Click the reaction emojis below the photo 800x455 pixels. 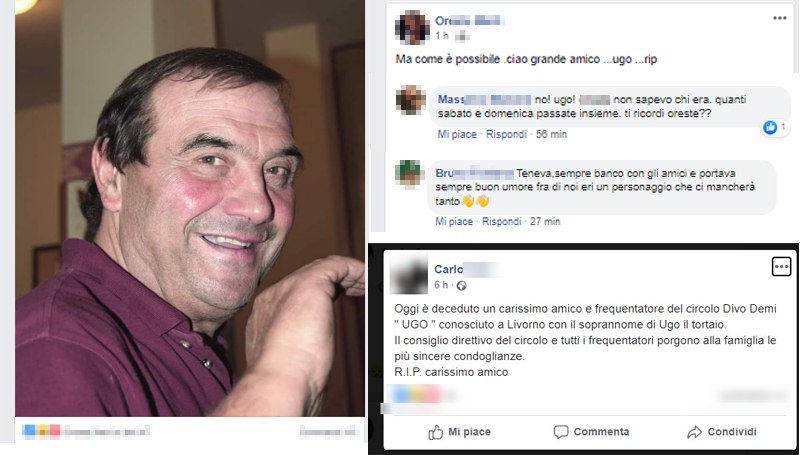[42, 432]
